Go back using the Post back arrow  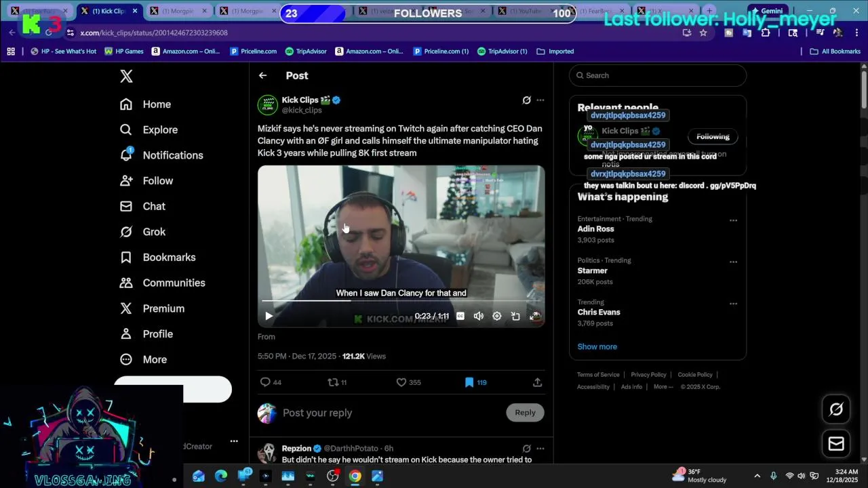pos(263,76)
